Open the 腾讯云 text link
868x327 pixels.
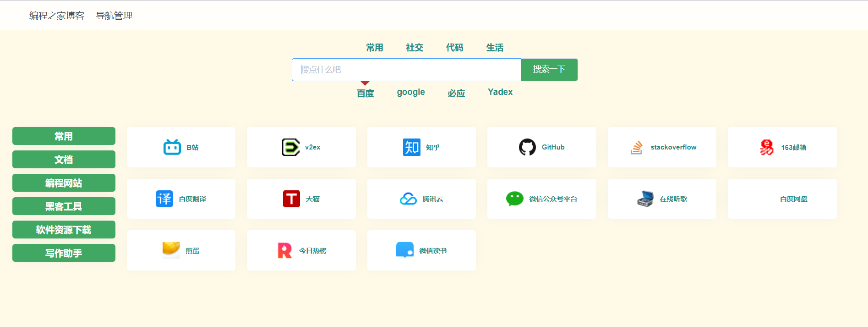[433, 199]
